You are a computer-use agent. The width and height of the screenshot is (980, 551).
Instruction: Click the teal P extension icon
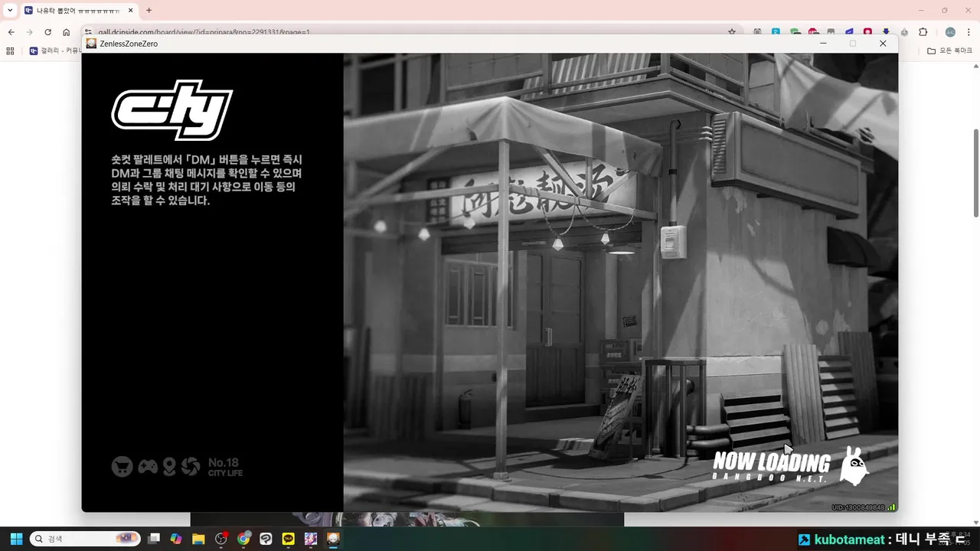[x=776, y=32]
